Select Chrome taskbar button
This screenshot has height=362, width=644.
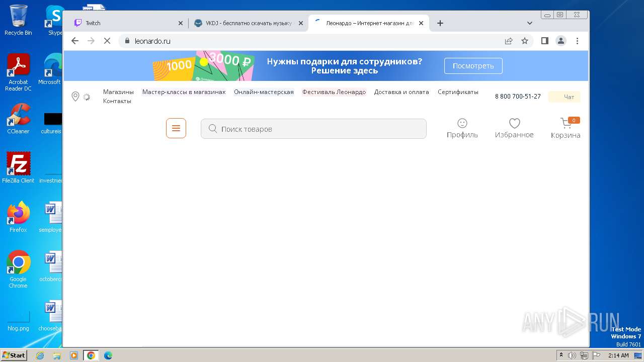click(x=91, y=355)
